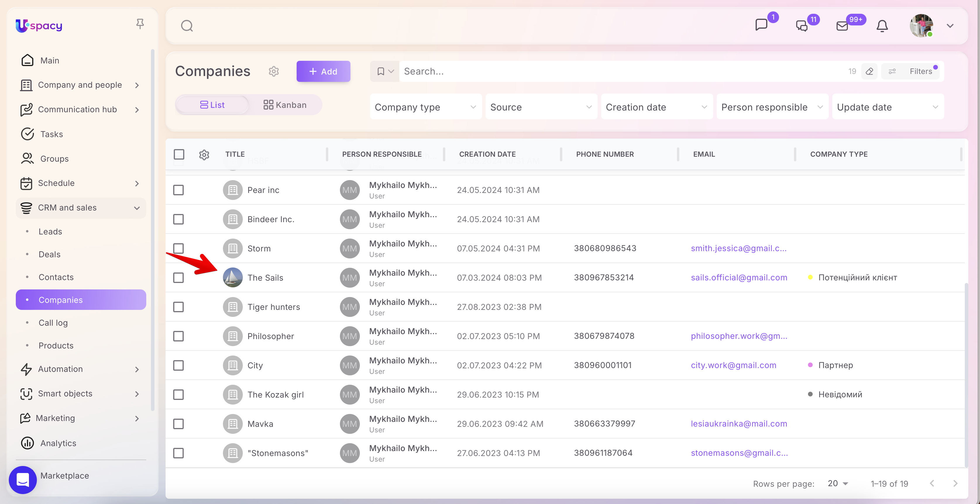Check the Pear inc row checkbox
The image size is (980, 504).
click(178, 190)
